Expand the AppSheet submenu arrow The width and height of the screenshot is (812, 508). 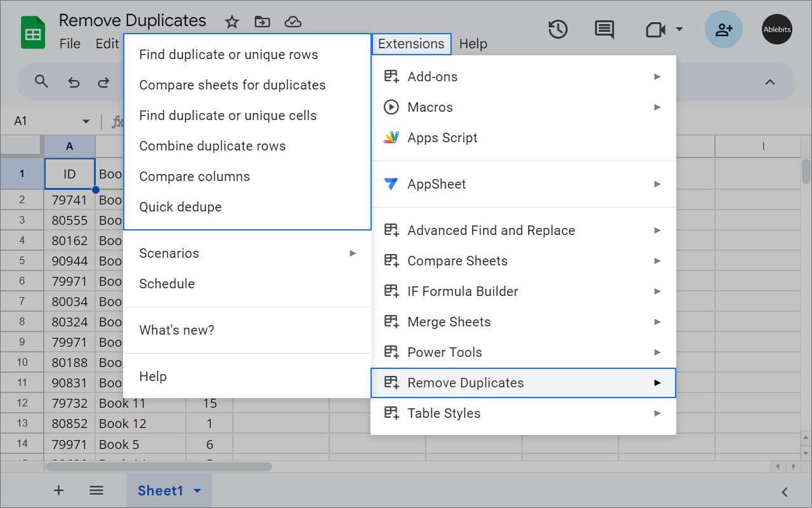657,184
